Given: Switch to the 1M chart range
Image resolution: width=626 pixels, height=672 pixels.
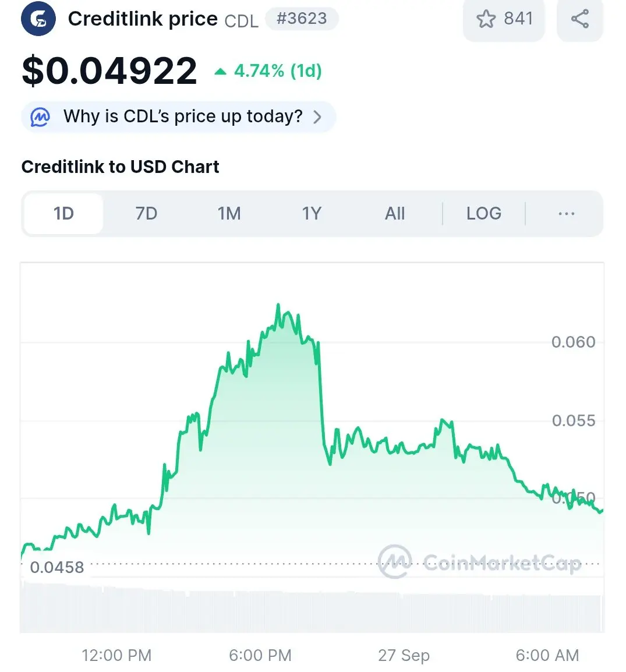Looking at the screenshot, I should [x=229, y=214].
